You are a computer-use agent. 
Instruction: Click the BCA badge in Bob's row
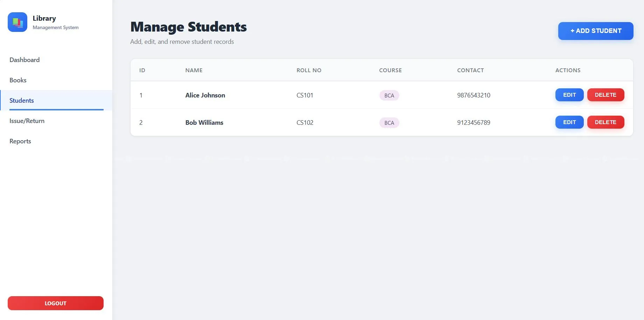[x=389, y=123]
